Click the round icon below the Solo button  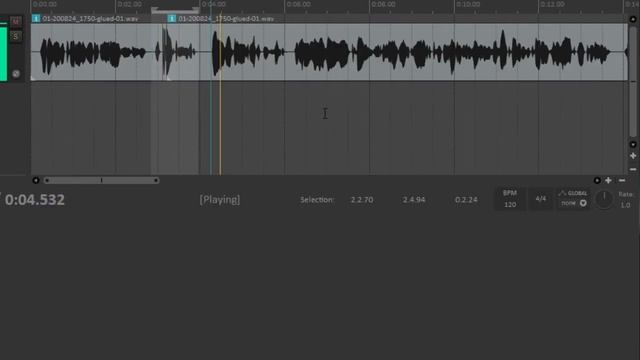16,74
